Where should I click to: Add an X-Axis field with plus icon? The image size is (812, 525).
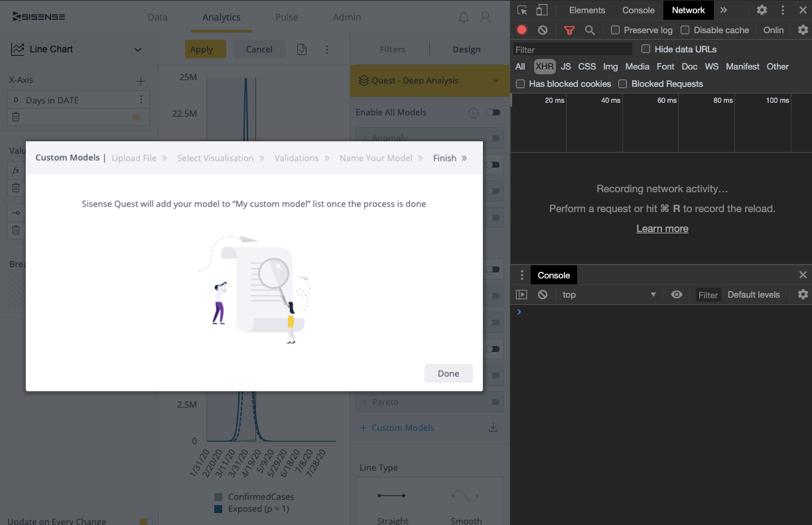pos(141,81)
